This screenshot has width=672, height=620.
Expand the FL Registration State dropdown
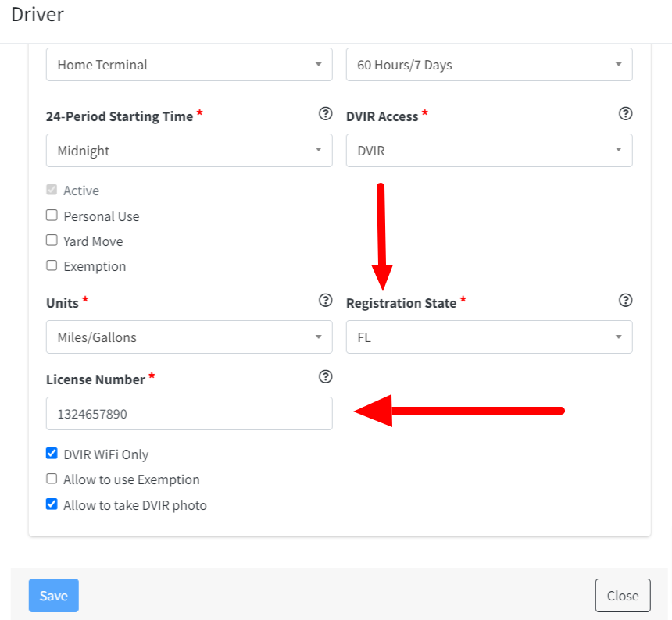(x=489, y=337)
